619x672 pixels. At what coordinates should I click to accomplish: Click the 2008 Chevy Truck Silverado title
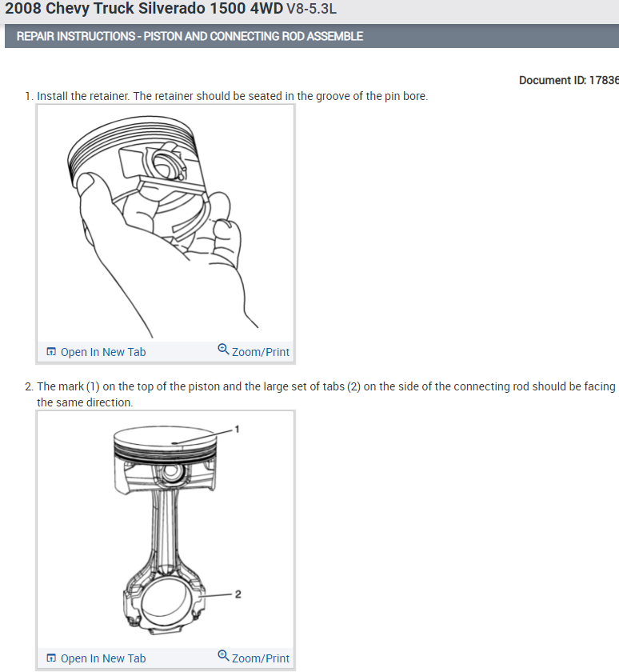[144, 9]
